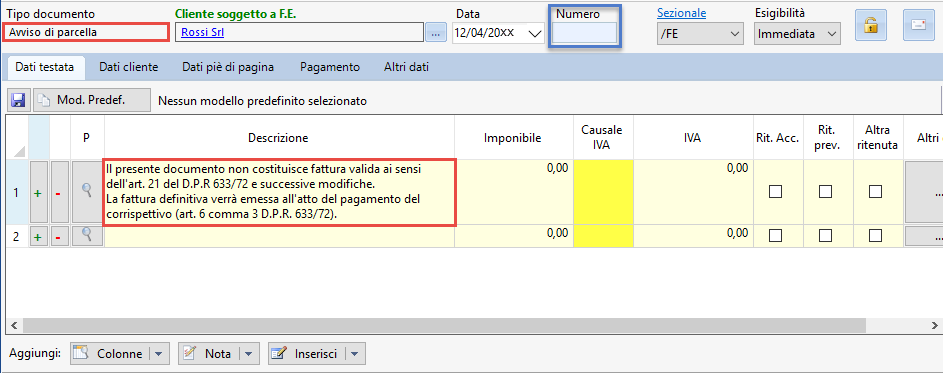Check the Altra ritenuta box on row 2

click(x=876, y=236)
